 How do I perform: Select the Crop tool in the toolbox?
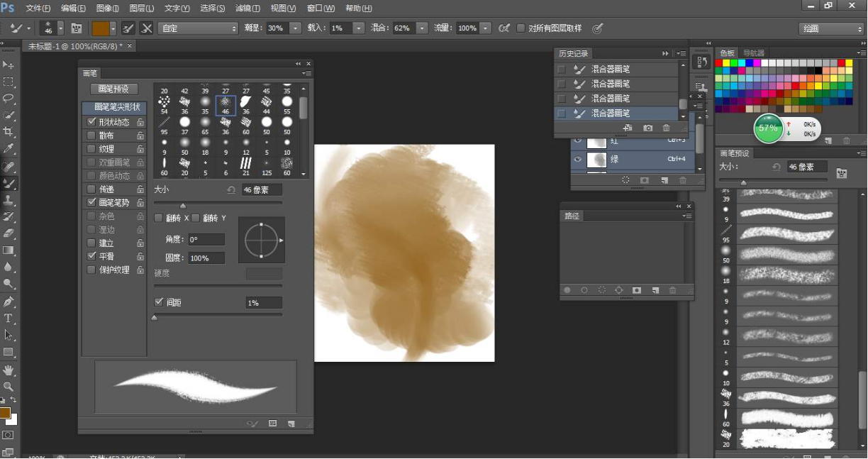click(9, 132)
